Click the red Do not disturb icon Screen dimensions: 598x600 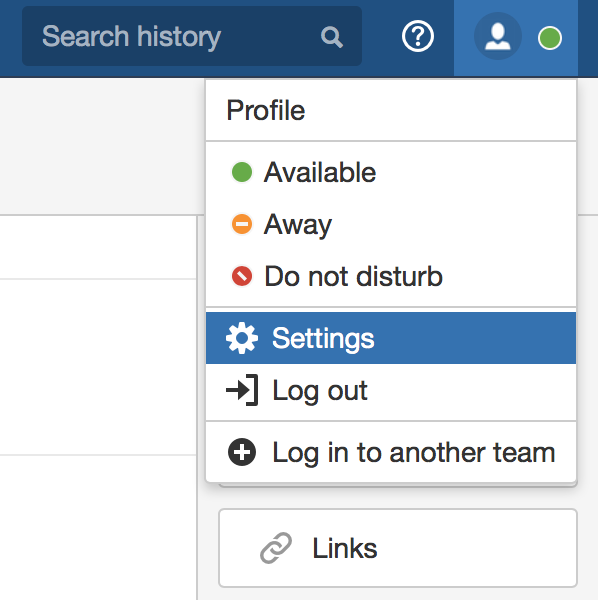point(242,276)
